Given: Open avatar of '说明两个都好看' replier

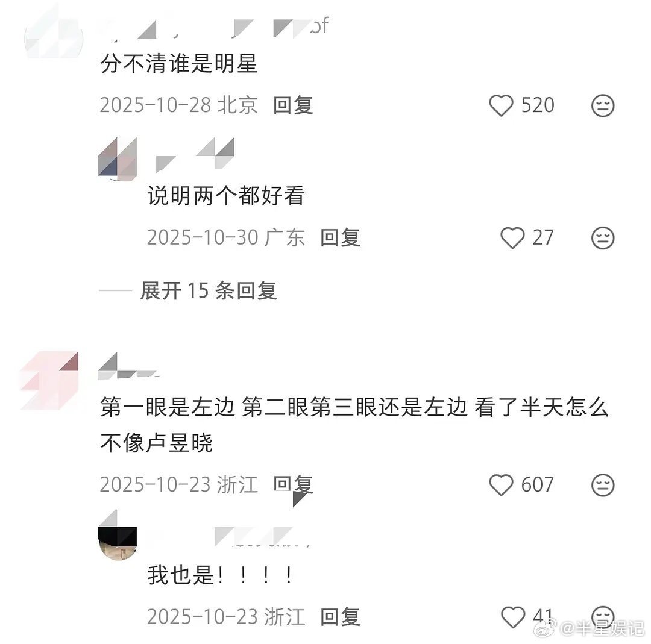Looking at the screenshot, I should [117, 159].
